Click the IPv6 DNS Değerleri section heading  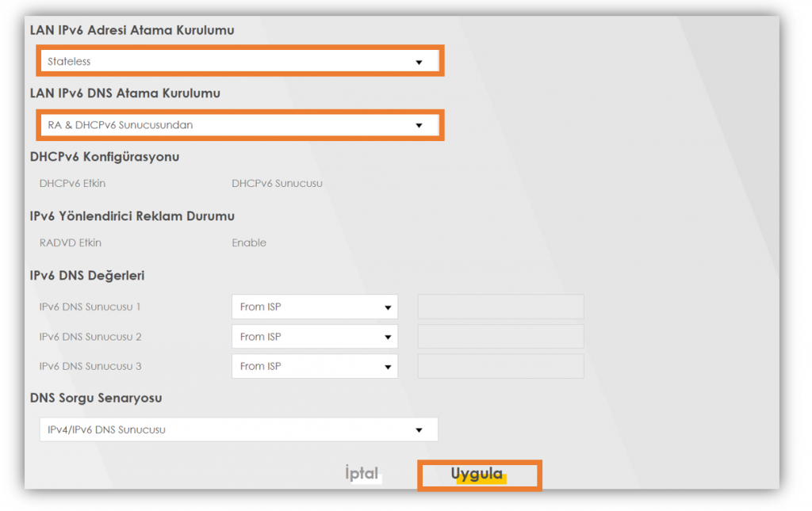87,276
